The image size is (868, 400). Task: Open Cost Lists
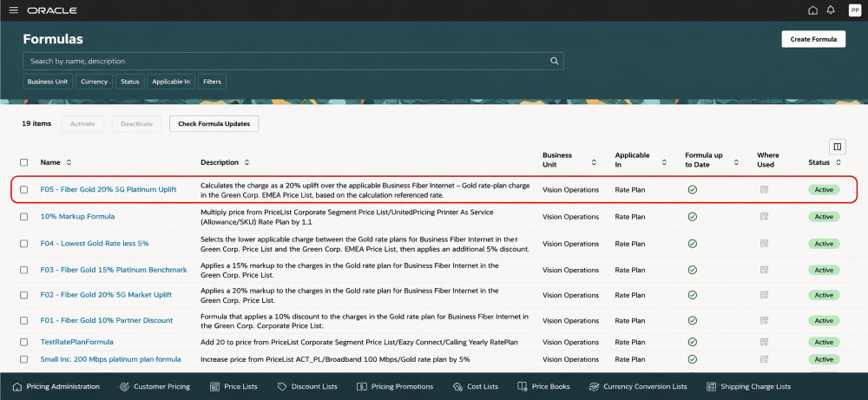coord(475,387)
